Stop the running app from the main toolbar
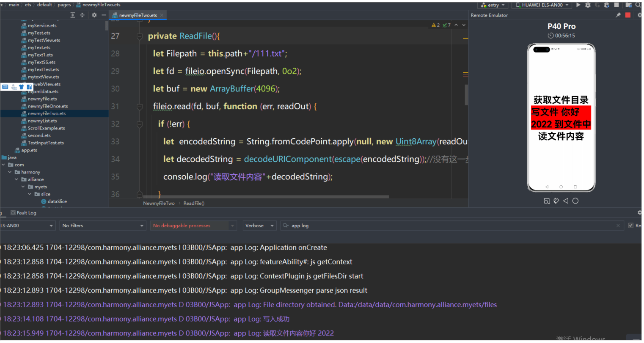Viewport: 644px width, 343px height. pos(616,5)
